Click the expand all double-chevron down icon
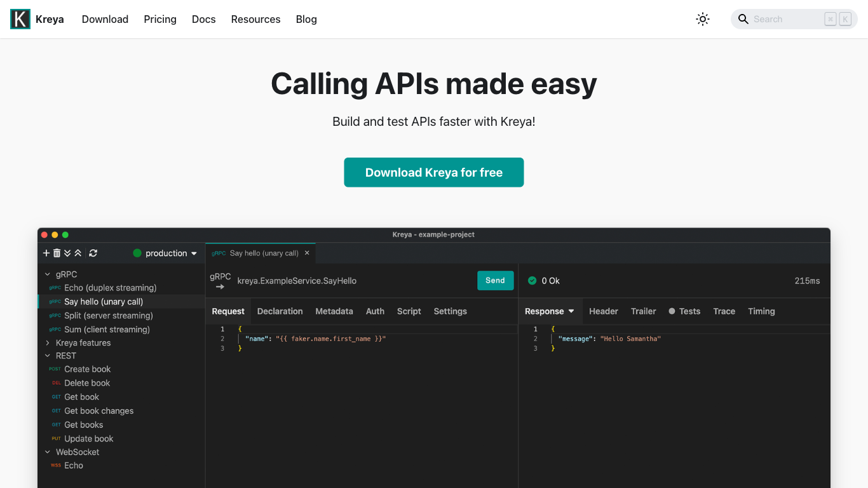The width and height of the screenshot is (868, 488). [x=67, y=253]
